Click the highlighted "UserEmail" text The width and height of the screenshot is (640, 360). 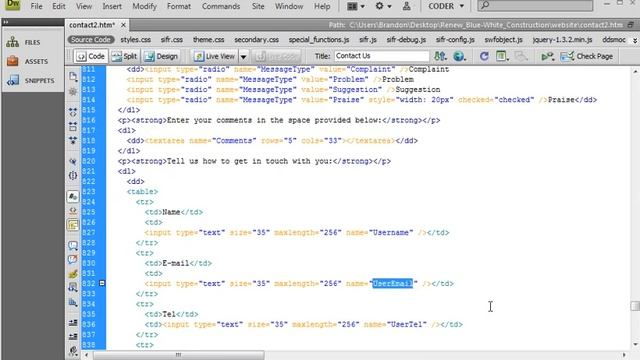pyautogui.click(x=392, y=283)
